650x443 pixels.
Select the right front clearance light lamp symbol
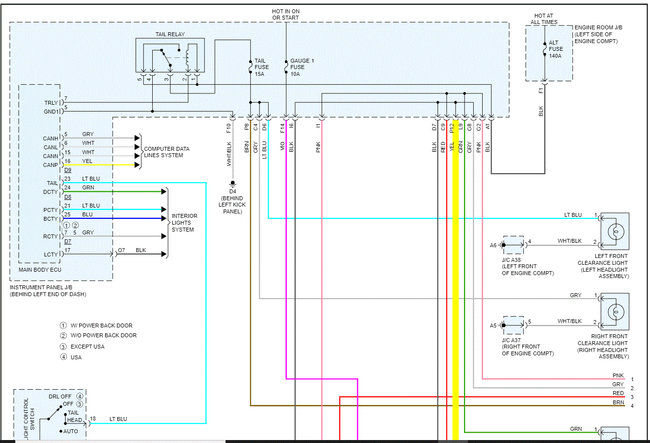click(x=616, y=311)
